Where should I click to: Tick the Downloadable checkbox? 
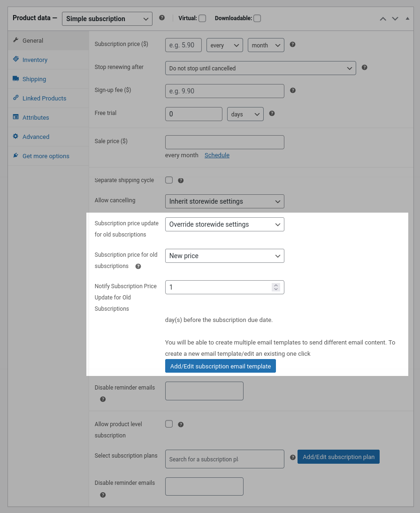257,18
